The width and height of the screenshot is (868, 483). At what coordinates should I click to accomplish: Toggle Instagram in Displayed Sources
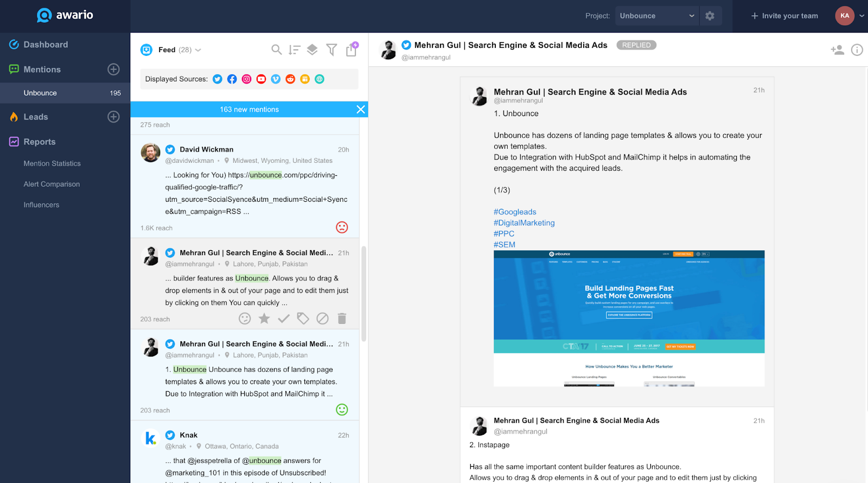pyautogui.click(x=247, y=79)
